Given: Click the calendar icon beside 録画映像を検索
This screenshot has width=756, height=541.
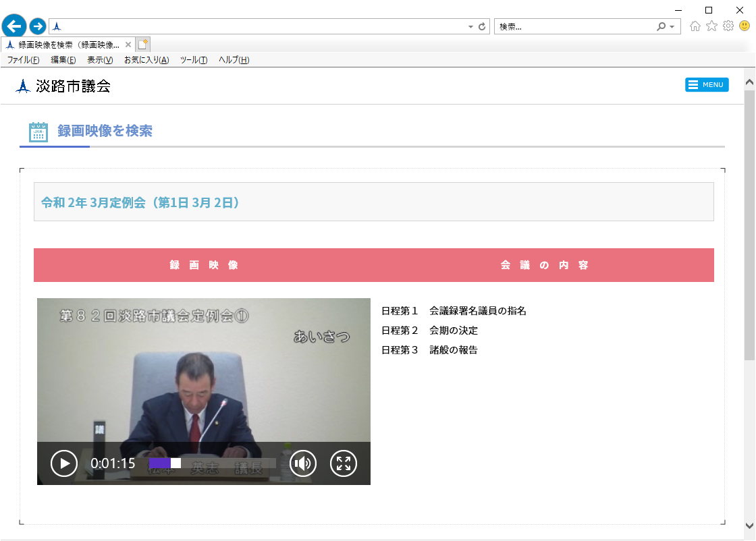Looking at the screenshot, I should (38, 132).
